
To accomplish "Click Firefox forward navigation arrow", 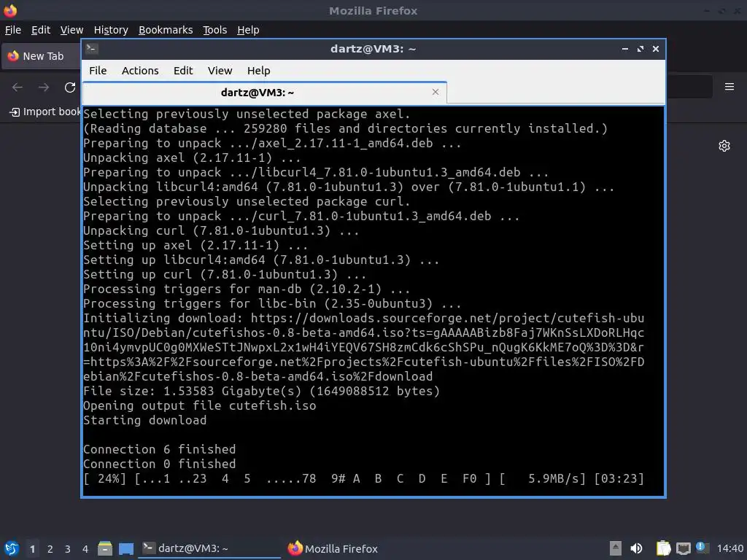I will point(43,87).
